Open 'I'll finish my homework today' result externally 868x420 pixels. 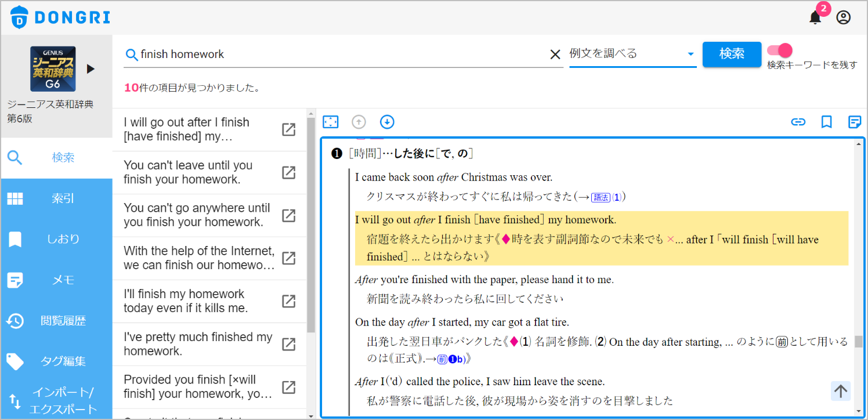click(x=288, y=301)
